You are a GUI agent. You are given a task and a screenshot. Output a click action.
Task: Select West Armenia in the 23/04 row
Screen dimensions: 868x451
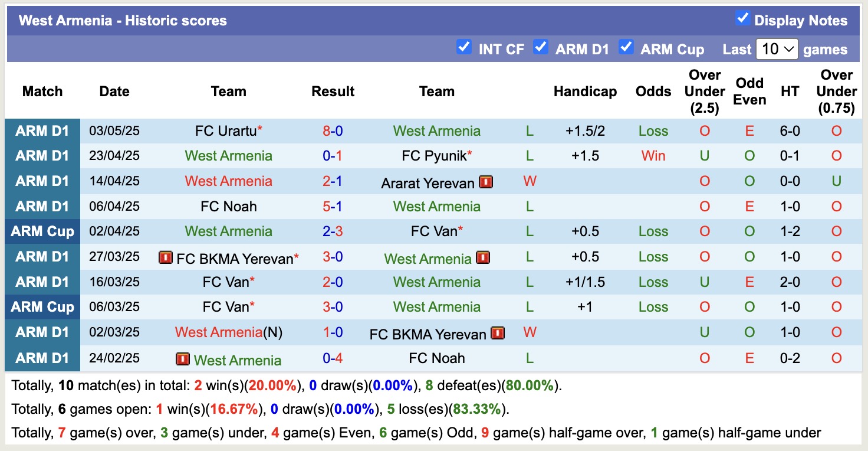point(228,156)
